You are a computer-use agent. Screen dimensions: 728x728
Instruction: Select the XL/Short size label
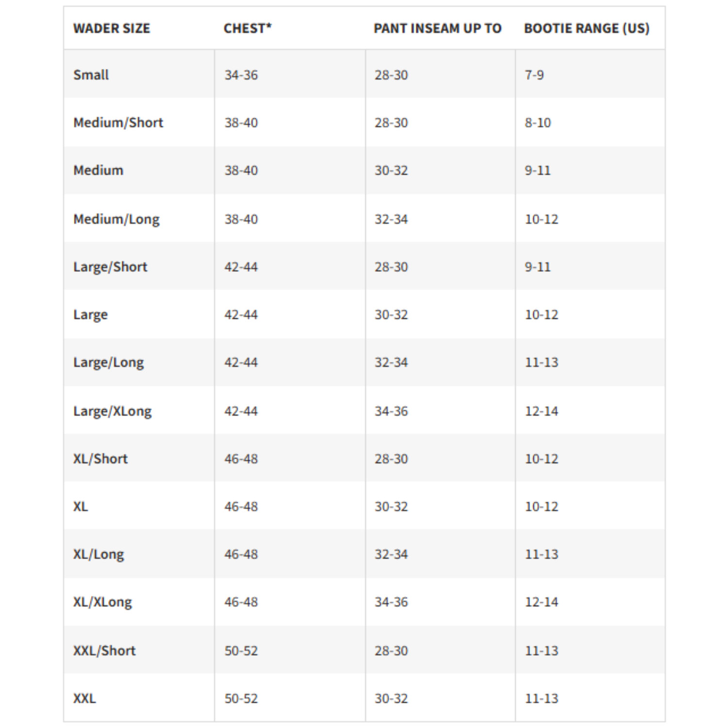point(100,459)
